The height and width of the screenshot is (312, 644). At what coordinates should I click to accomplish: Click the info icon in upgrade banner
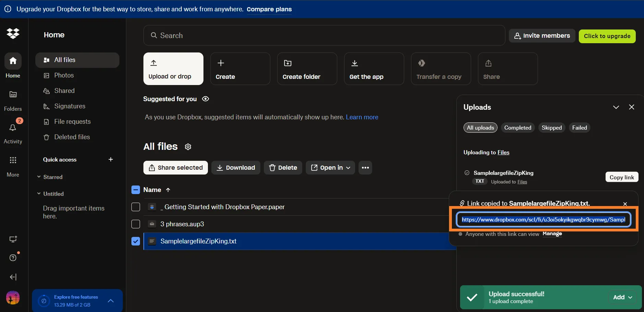tap(8, 9)
